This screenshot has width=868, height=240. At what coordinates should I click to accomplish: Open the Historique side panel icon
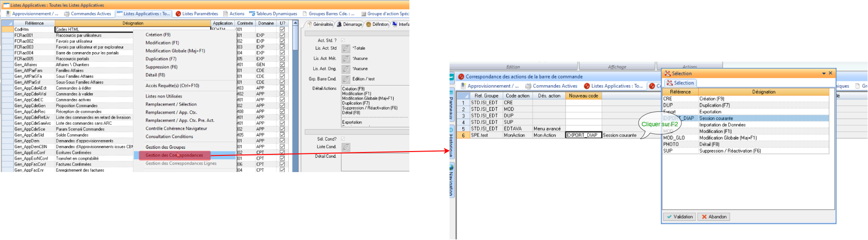coord(451,130)
